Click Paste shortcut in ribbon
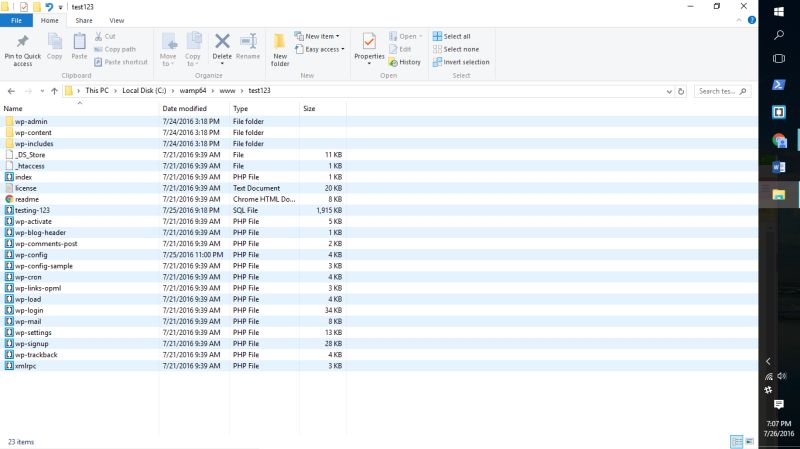The image size is (800, 449). click(x=121, y=62)
